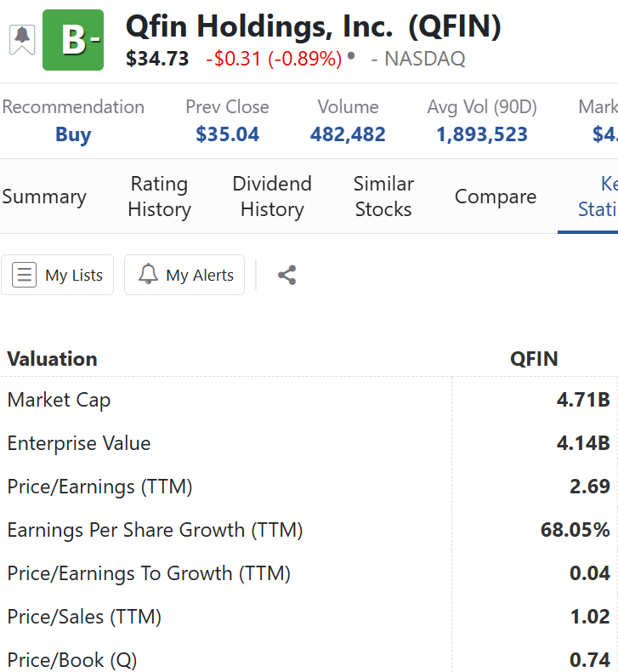Click Earnings Per Share Growth (TTM) label
The width and height of the screenshot is (618, 672).
click(155, 530)
